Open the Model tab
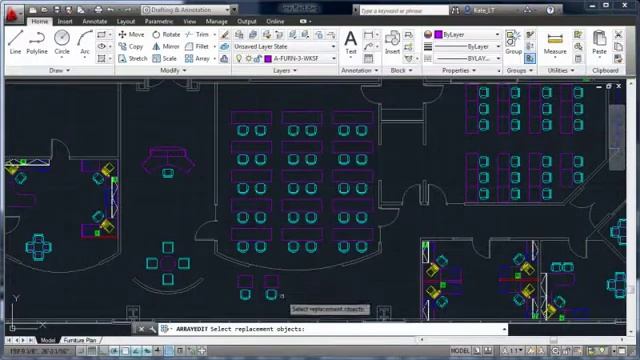640x360 pixels. [x=48, y=340]
